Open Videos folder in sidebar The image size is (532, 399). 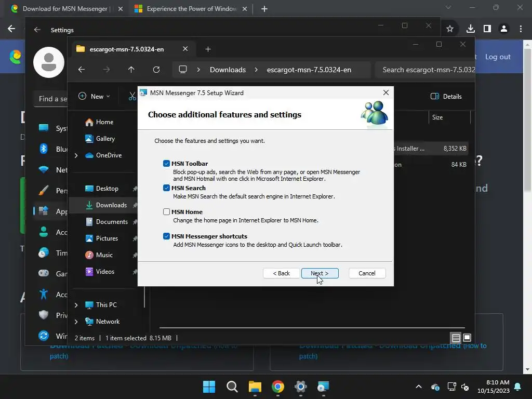[x=105, y=271]
